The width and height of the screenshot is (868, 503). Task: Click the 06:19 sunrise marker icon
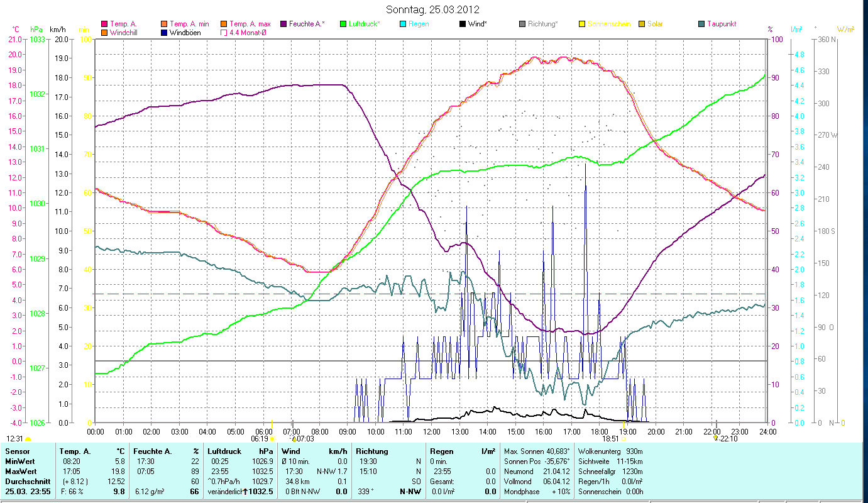click(x=272, y=438)
